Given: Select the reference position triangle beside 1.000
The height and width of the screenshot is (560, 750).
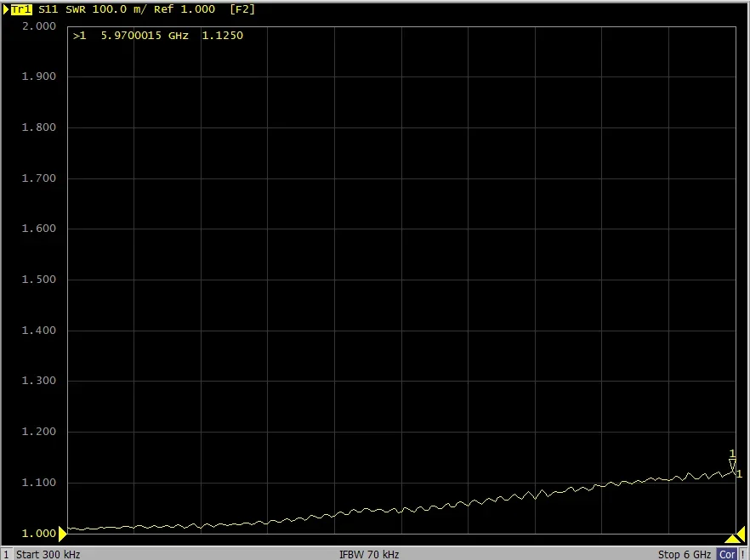Looking at the screenshot, I should (63, 534).
